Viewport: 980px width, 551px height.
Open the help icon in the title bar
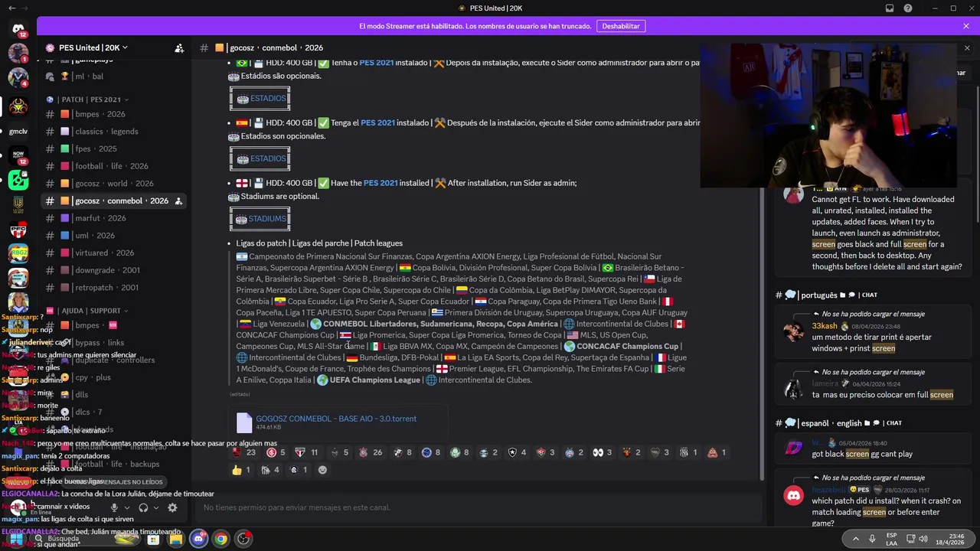[908, 8]
